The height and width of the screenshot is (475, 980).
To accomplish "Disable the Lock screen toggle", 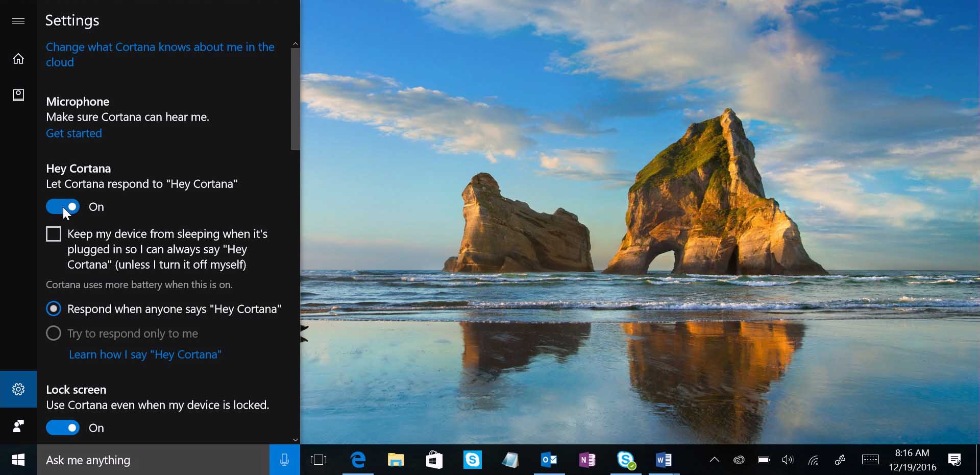I will pyautogui.click(x=63, y=427).
